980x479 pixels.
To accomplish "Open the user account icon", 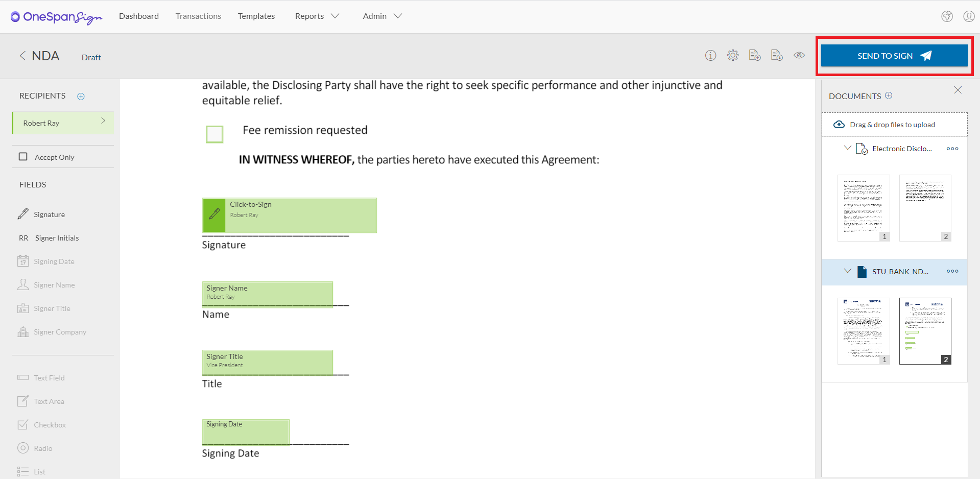I will pos(968,16).
